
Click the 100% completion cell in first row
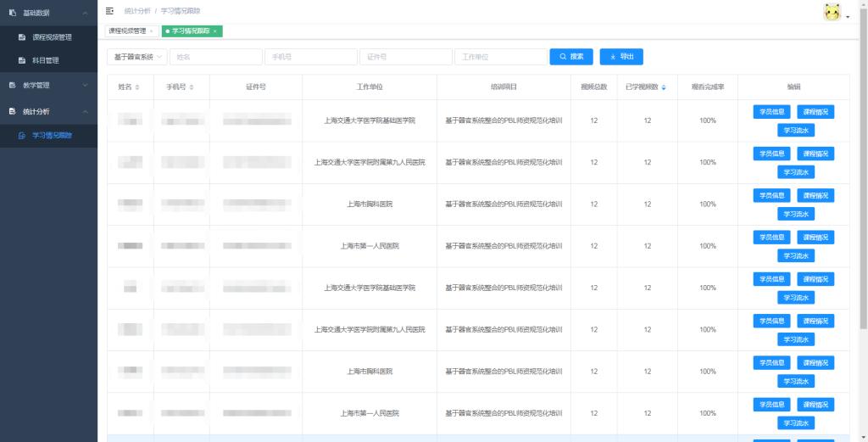coord(708,120)
